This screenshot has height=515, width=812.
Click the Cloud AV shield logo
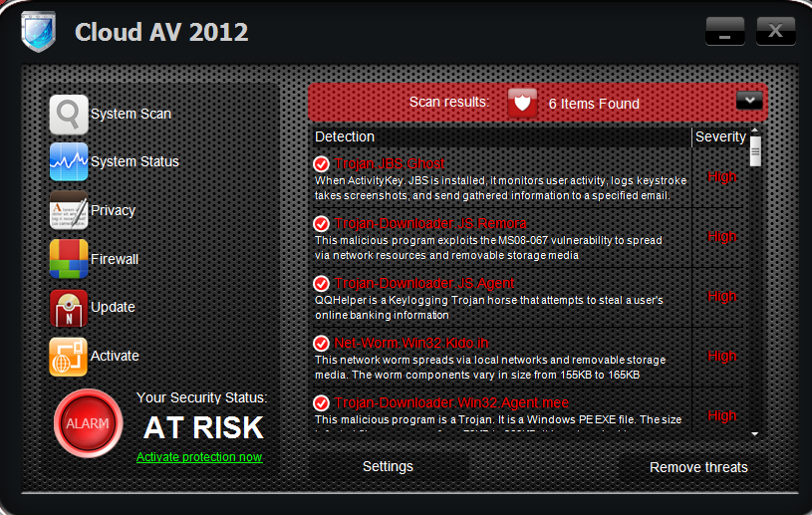(x=38, y=32)
